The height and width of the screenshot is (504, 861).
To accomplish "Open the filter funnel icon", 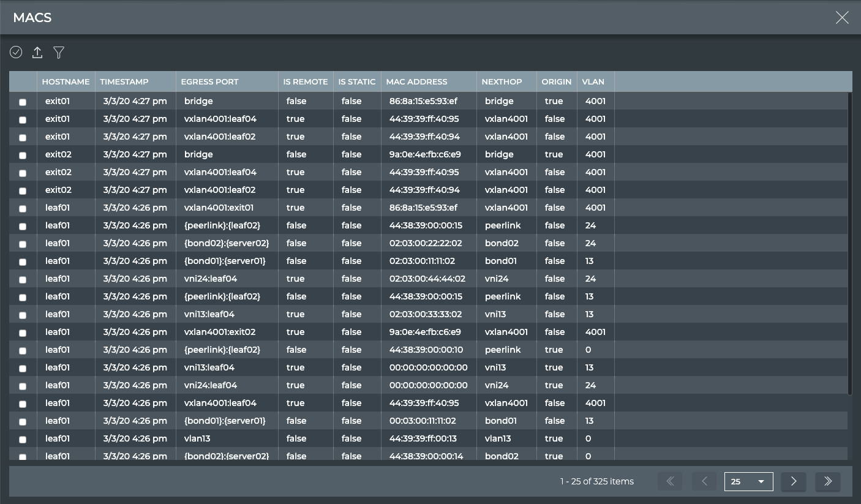I will (x=59, y=53).
